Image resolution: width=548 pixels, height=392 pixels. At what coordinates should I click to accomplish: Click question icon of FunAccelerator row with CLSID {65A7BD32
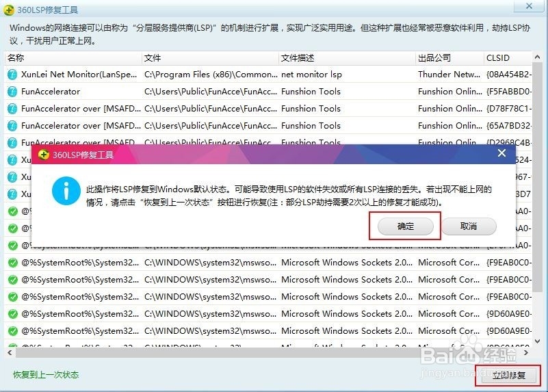click(12, 126)
